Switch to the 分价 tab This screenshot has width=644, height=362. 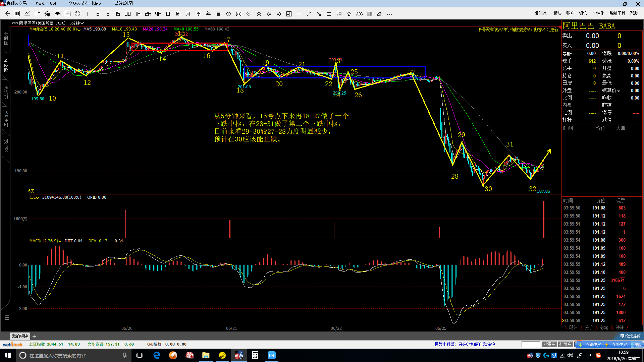589,327
